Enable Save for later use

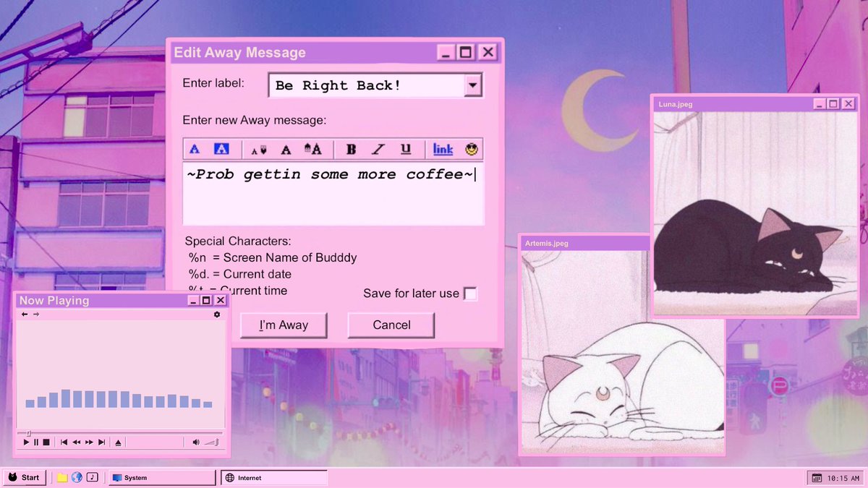click(x=471, y=294)
